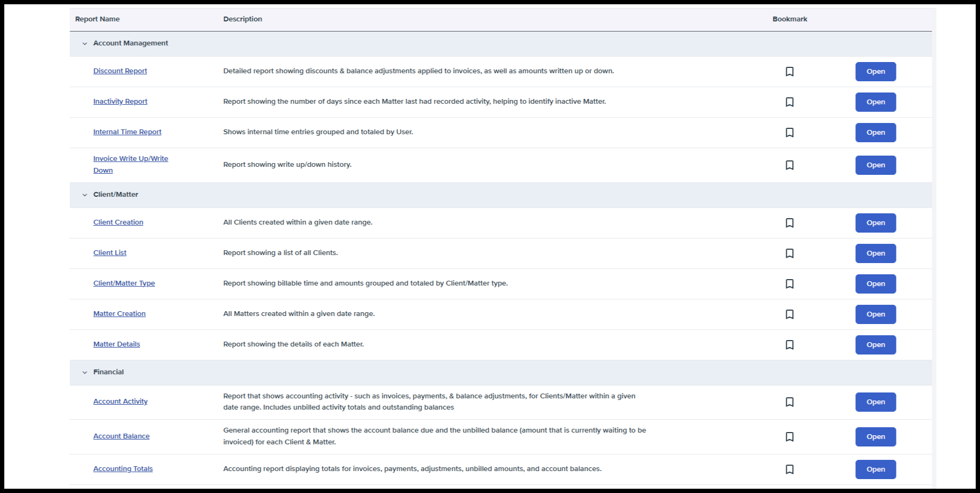
Task: Bookmark the Inactivity Report
Action: 789,102
